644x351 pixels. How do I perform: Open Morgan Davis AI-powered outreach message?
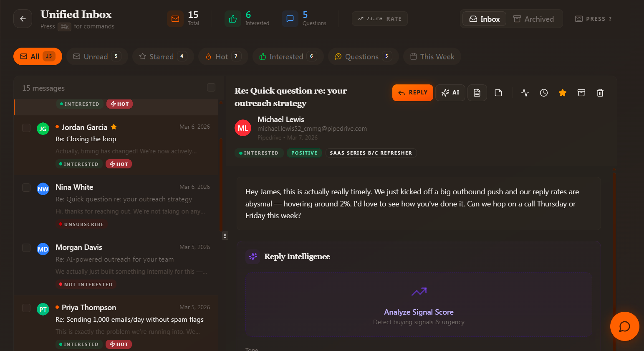coord(116,265)
